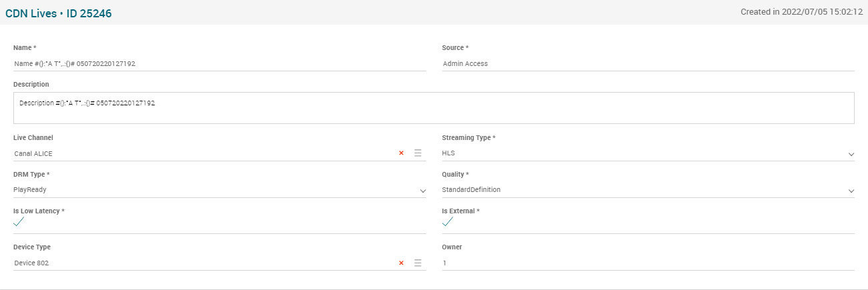Toggle the Is Low Latency checkmark
Screen dimensions: 868x290
click(x=19, y=222)
